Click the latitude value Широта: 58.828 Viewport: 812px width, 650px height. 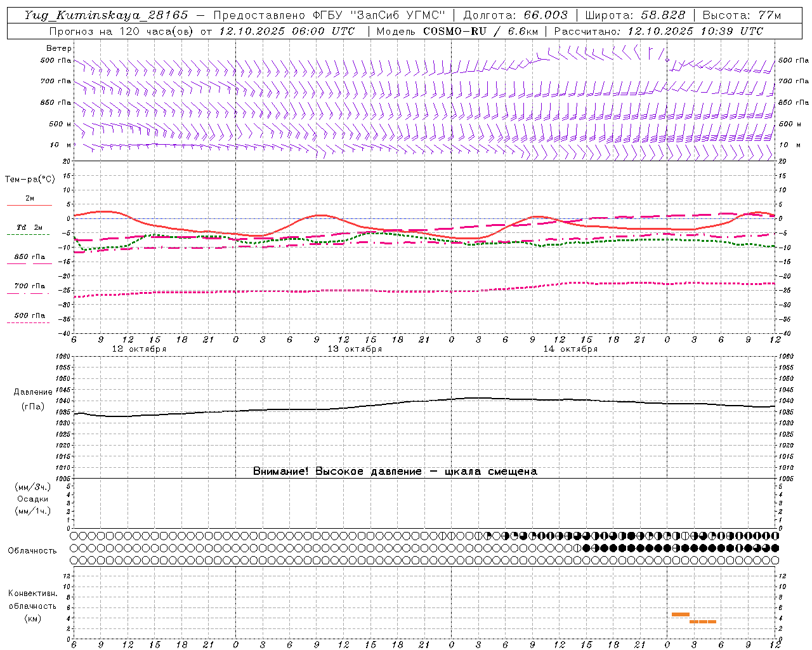[x=635, y=15]
